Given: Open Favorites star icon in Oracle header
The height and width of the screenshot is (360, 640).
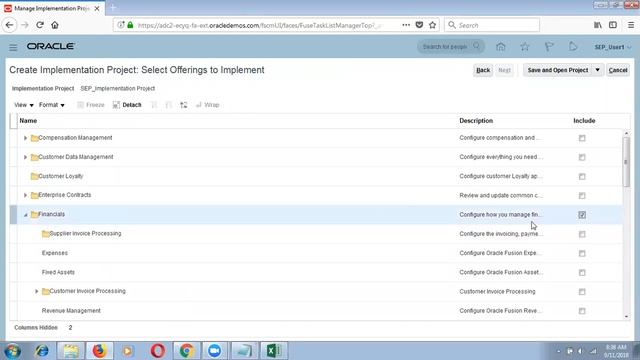Looking at the screenshot, I should tap(524, 47).
